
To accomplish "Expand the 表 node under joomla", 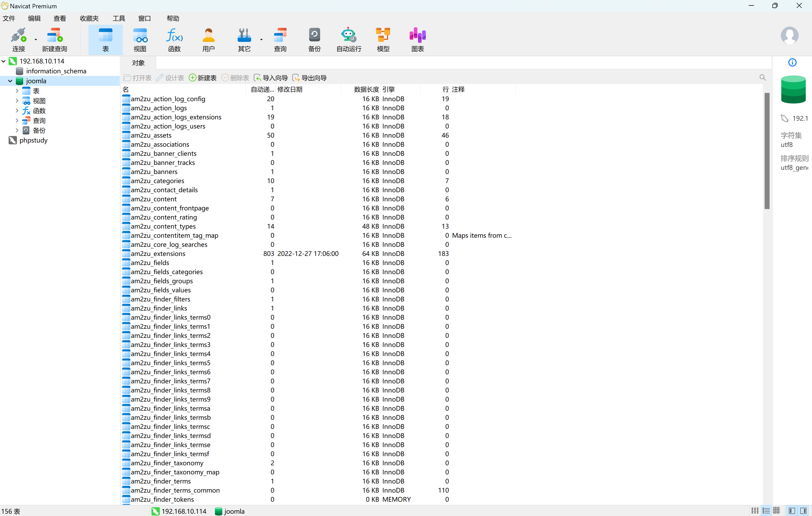I will (17, 91).
